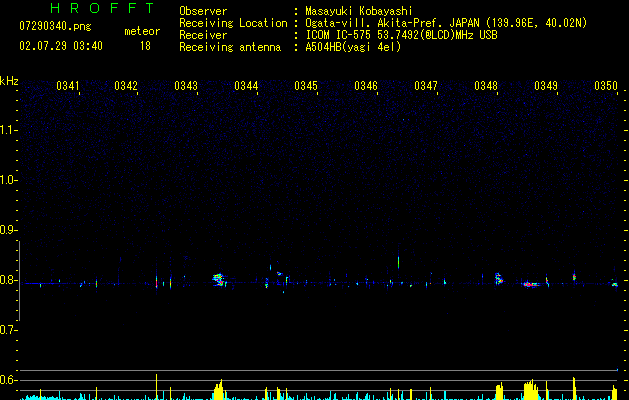The width and height of the screenshot is (629, 400).
Task: Click the 0.7 kHz axis label
Action: coord(8,330)
